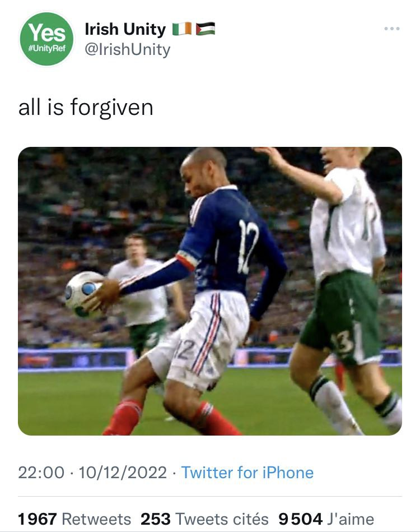Click the Retweets label word
420x532 pixels.
tap(96, 519)
